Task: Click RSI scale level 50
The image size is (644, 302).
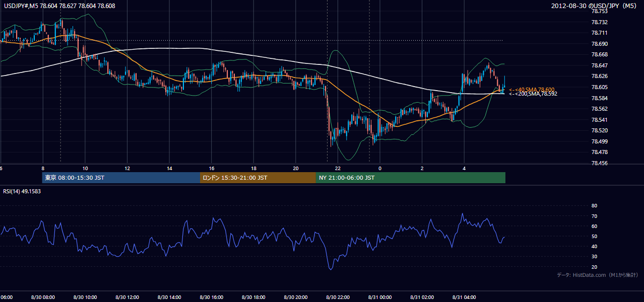Action: pos(594,236)
